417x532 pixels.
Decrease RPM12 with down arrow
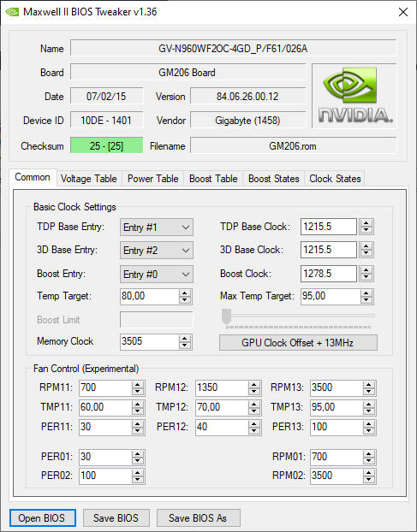[x=254, y=392]
